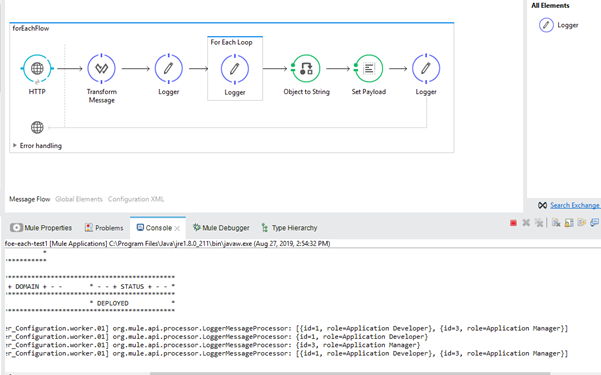The width and height of the screenshot is (601, 375).
Task: Select the Transform Message component
Action: (101, 69)
